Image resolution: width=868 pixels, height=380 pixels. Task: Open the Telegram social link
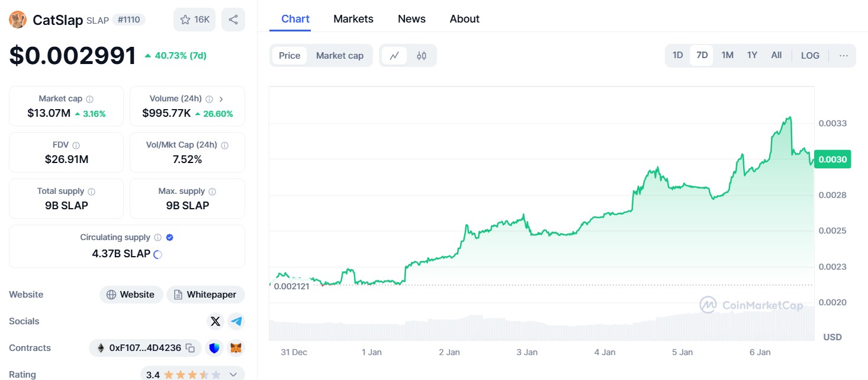pyautogui.click(x=236, y=321)
